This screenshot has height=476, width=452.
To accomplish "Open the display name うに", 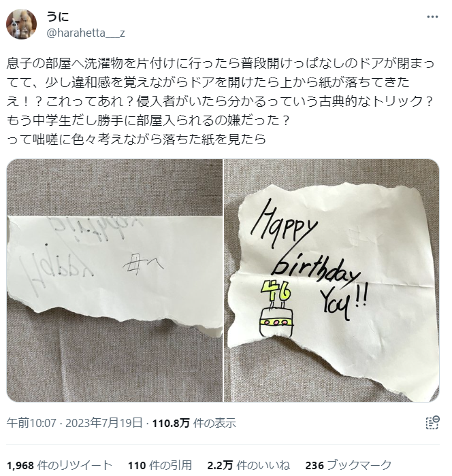I will coord(57,16).
